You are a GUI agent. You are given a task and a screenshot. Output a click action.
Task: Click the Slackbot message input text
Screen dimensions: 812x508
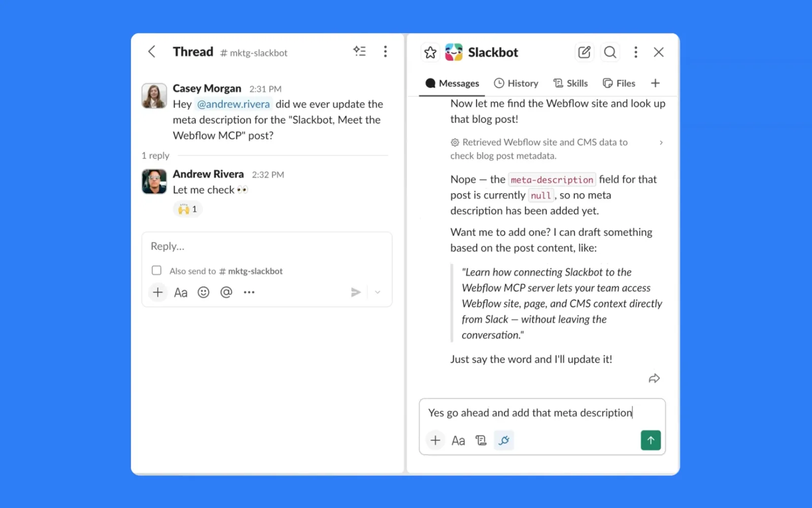click(530, 412)
